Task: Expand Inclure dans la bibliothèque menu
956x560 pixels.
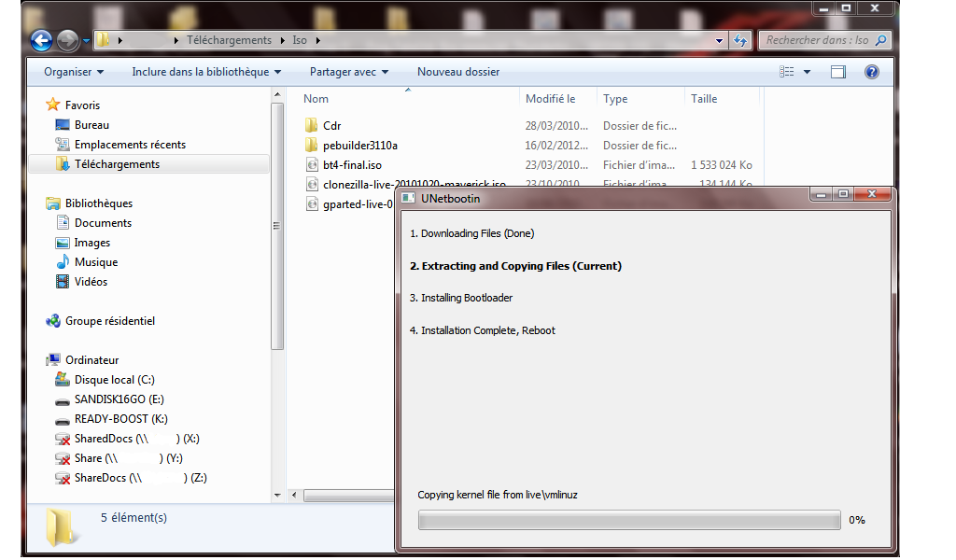Action: click(206, 72)
